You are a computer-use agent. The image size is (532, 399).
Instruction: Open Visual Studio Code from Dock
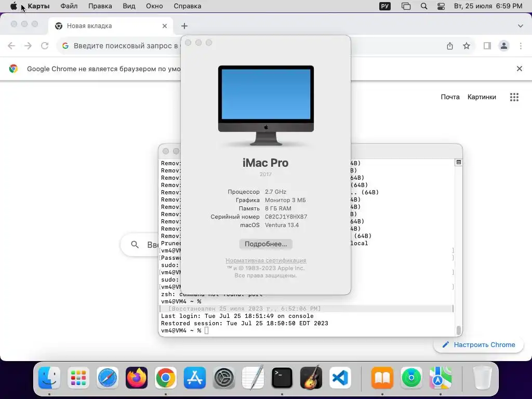(x=340, y=378)
